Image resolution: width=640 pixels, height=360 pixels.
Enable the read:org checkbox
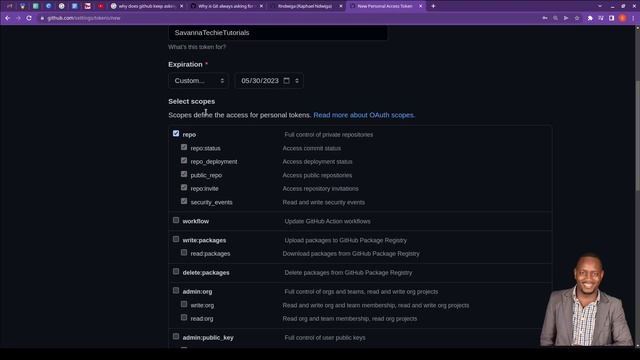point(184,318)
